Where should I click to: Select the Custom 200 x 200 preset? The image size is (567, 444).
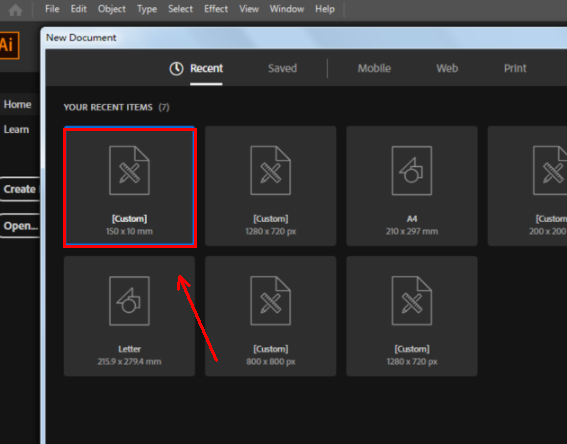[527, 186]
